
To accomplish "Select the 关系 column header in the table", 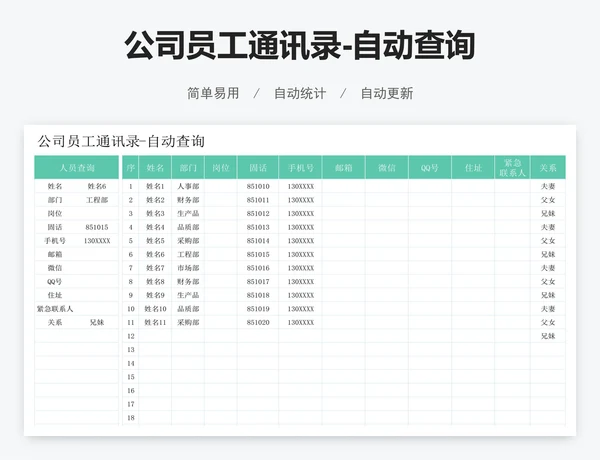I will (x=548, y=168).
